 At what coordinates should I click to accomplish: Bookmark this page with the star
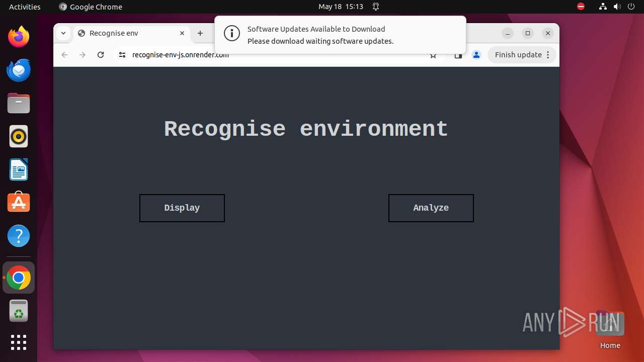click(x=433, y=55)
